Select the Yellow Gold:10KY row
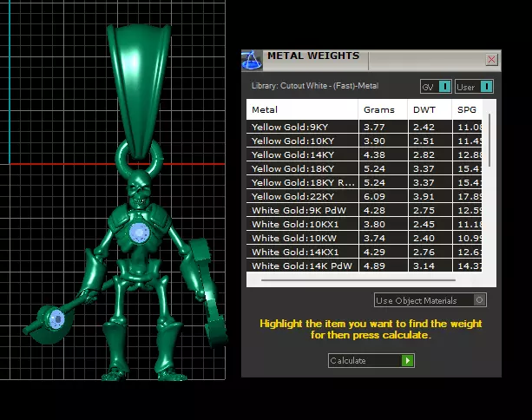This screenshot has width=532, height=420. [x=364, y=141]
